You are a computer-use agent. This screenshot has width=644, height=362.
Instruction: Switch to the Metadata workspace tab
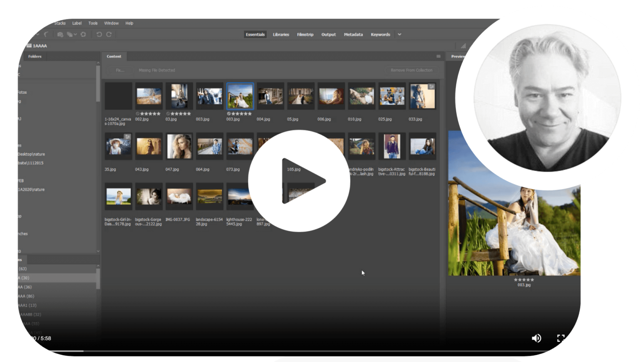[353, 34]
